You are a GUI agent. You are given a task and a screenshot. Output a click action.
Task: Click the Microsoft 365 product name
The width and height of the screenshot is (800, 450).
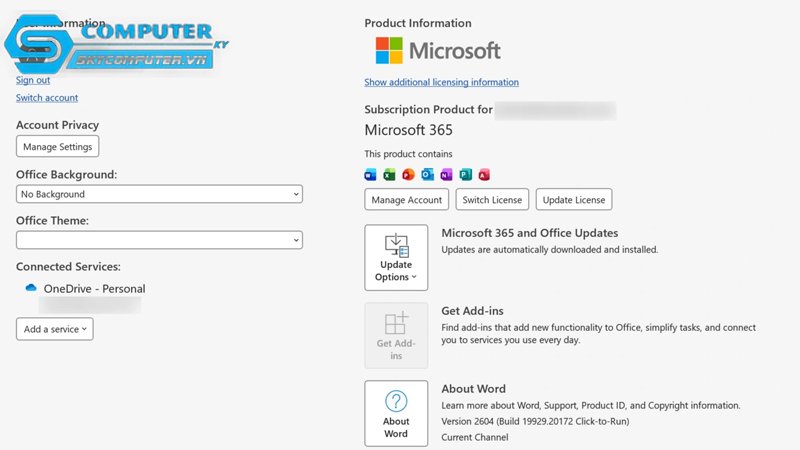(x=408, y=130)
